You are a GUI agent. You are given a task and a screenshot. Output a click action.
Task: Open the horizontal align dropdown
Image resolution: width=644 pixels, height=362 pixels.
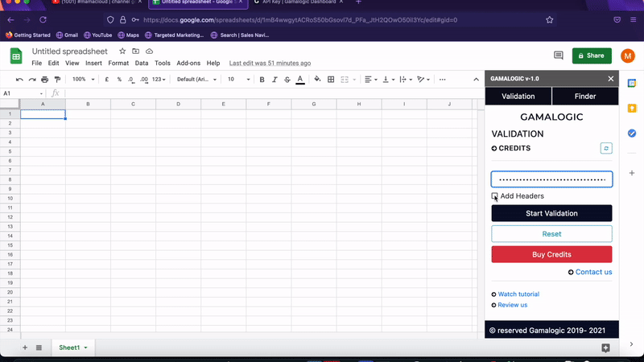point(370,79)
